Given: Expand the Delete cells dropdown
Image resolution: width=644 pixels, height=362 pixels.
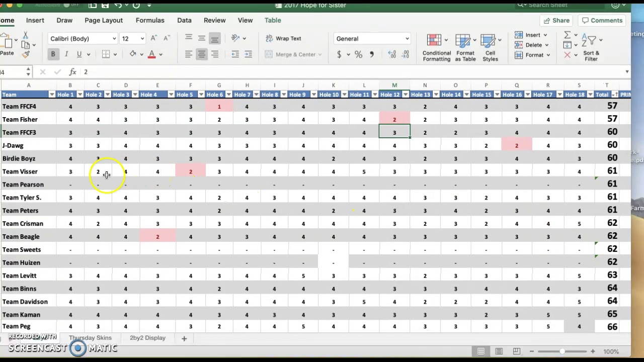Looking at the screenshot, I should coord(546,45).
